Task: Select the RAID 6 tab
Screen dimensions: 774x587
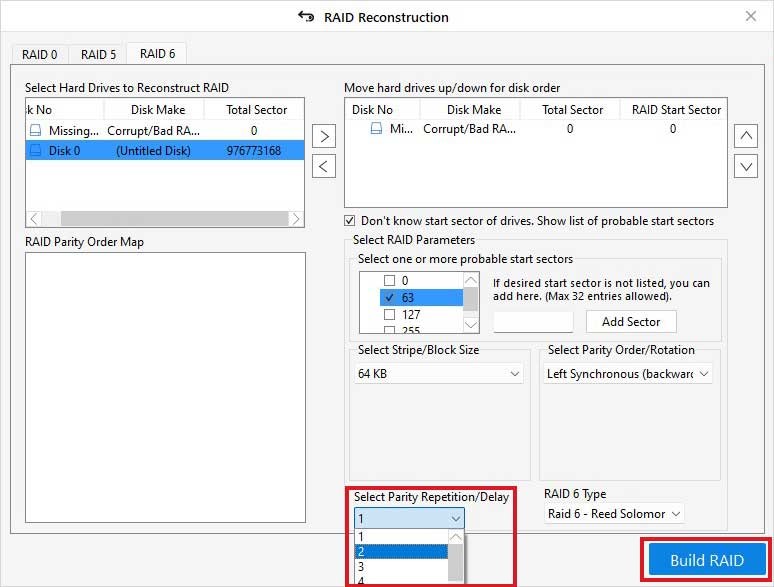Action: click(x=157, y=53)
